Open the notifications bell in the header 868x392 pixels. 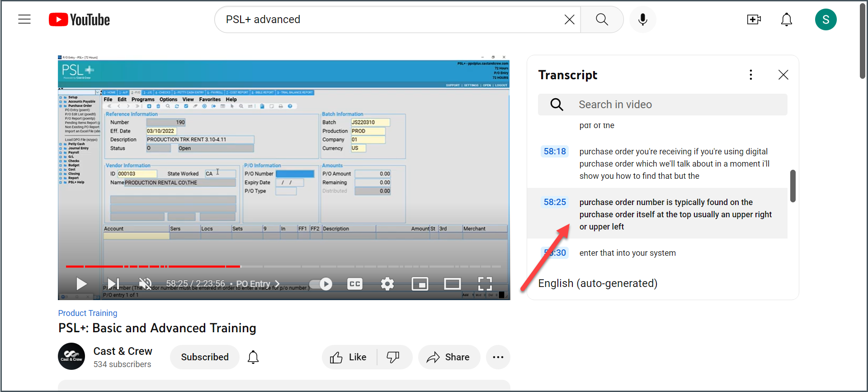tap(787, 19)
